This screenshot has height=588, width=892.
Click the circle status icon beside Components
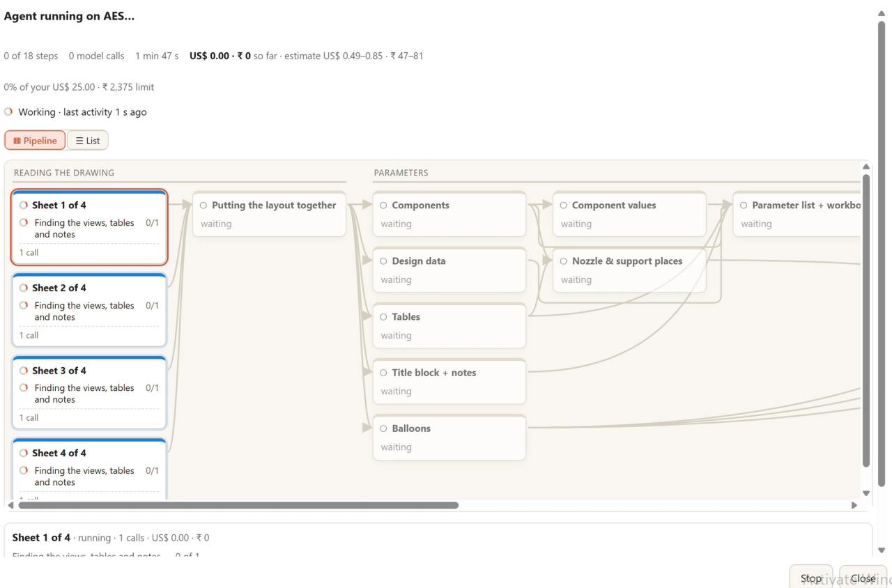pyautogui.click(x=383, y=206)
